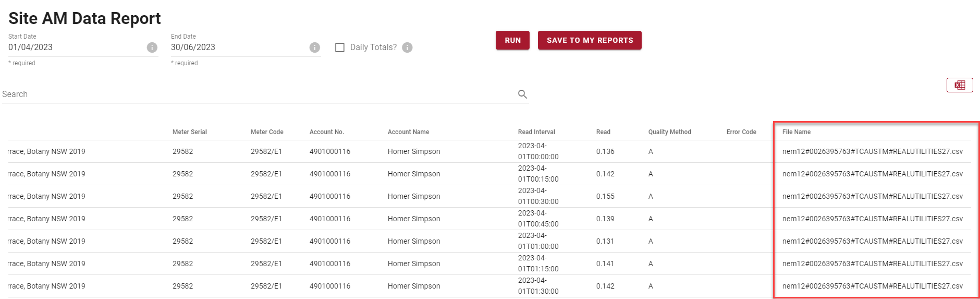Sort by File Name column header
The width and height of the screenshot is (980, 299).
point(797,132)
